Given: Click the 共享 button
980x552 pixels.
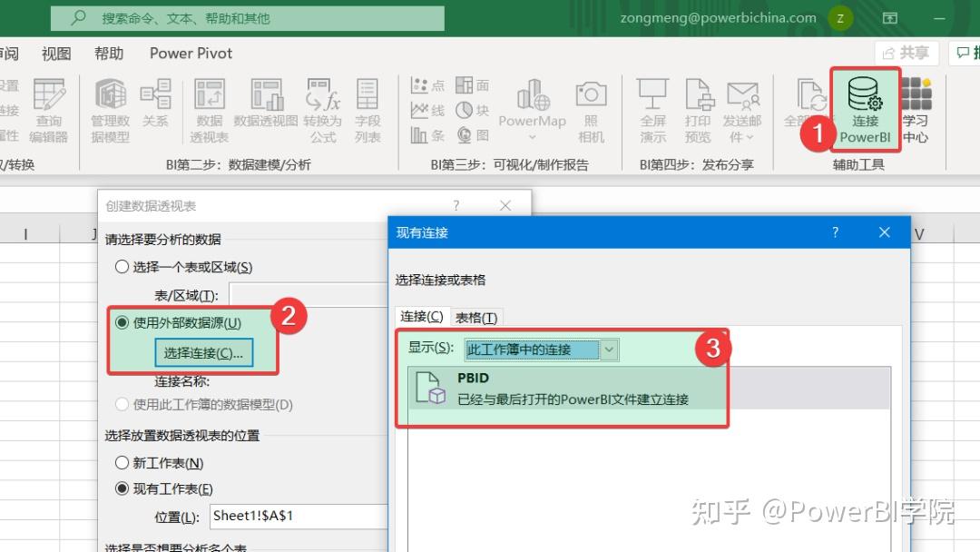Looking at the screenshot, I should click(x=906, y=53).
